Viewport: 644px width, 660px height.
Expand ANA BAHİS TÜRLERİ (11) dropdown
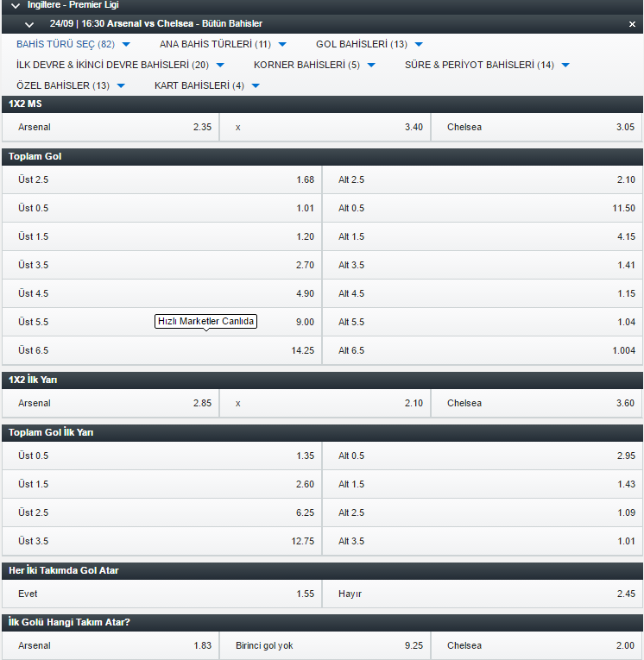(282, 44)
